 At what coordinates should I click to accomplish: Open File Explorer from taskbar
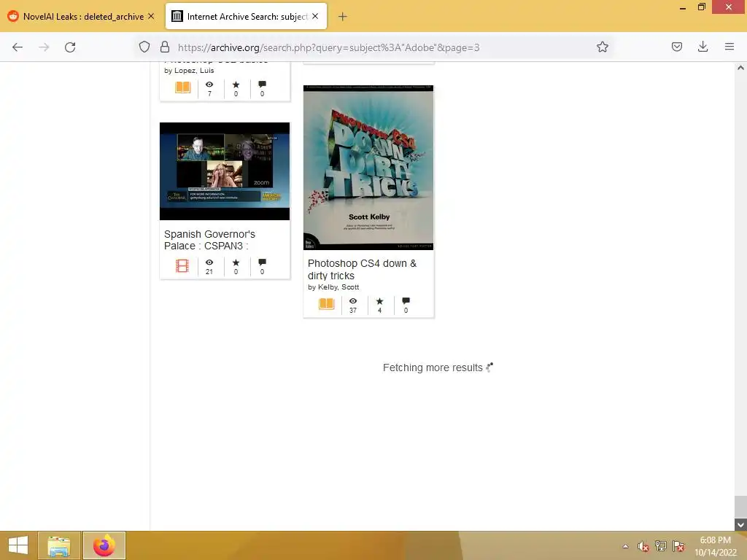[x=58, y=545]
